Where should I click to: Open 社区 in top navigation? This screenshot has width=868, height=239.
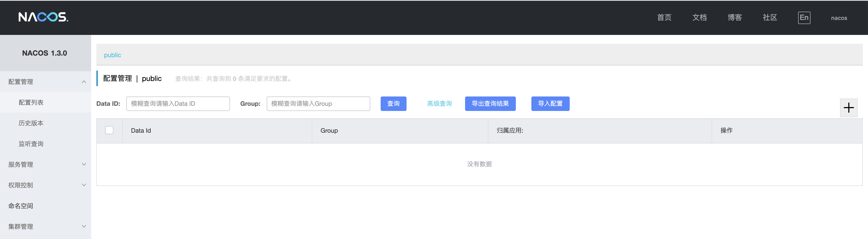coord(770,18)
